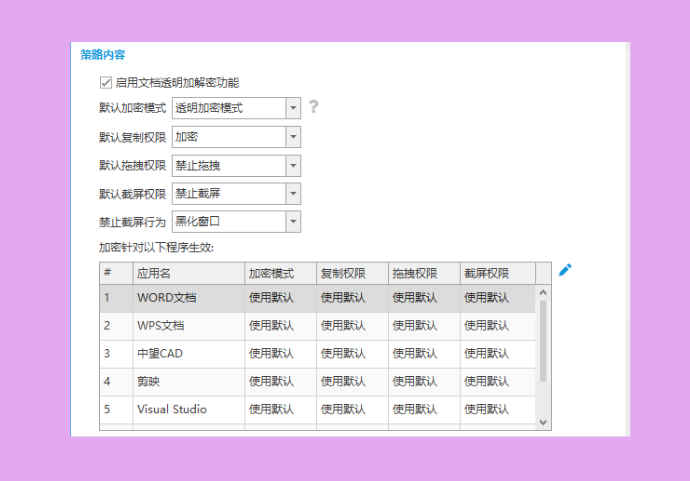Select the 剪映 row
This screenshot has height=481, width=690.
click(x=317, y=382)
